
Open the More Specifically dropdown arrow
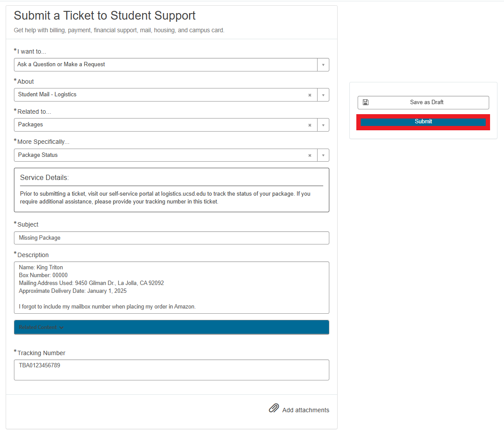[323, 156]
